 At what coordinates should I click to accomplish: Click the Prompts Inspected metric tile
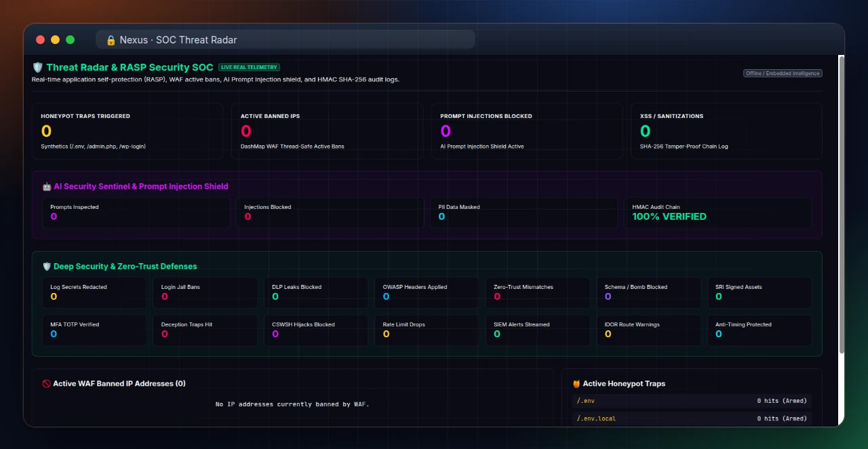(136, 212)
